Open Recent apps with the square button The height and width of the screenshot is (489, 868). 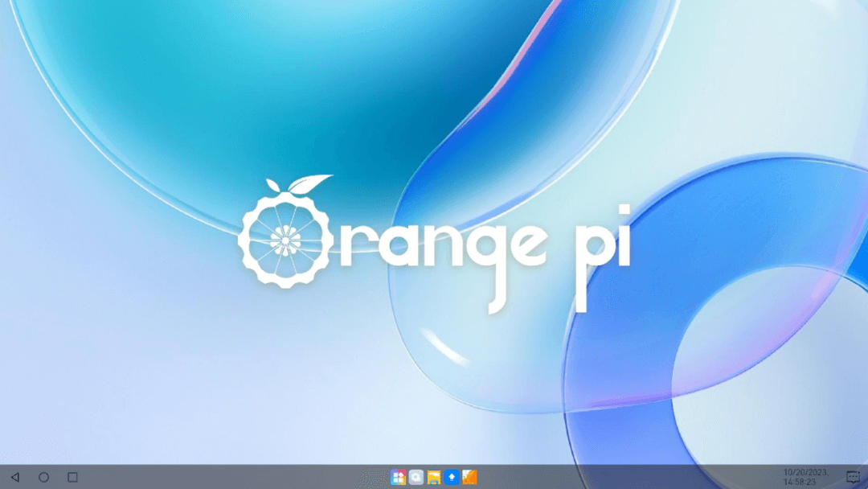click(72, 477)
